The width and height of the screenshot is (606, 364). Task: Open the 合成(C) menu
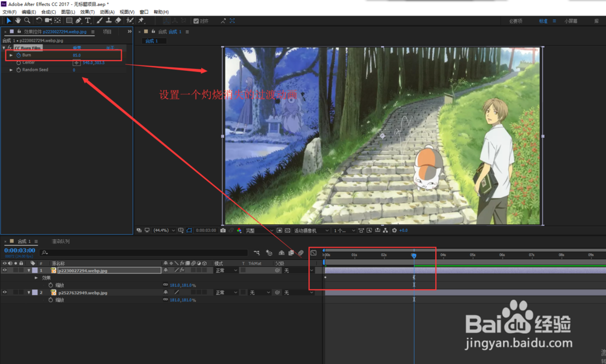click(x=48, y=12)
